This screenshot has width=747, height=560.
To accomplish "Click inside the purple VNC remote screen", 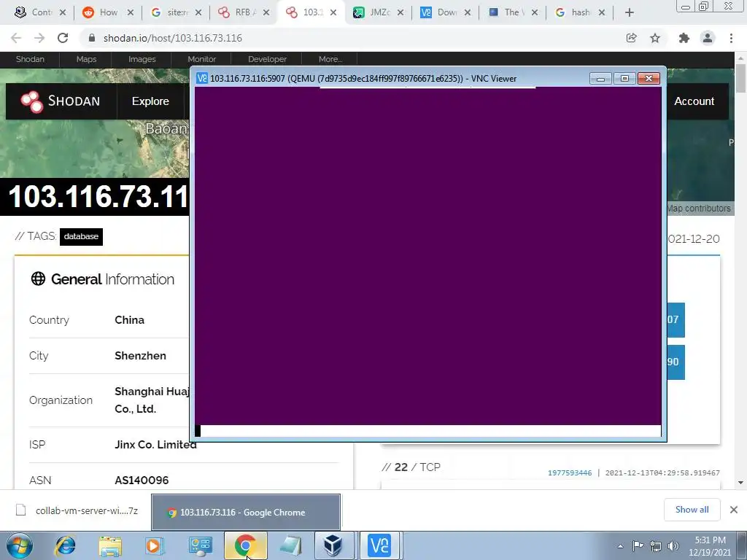I will coord(427,256).
